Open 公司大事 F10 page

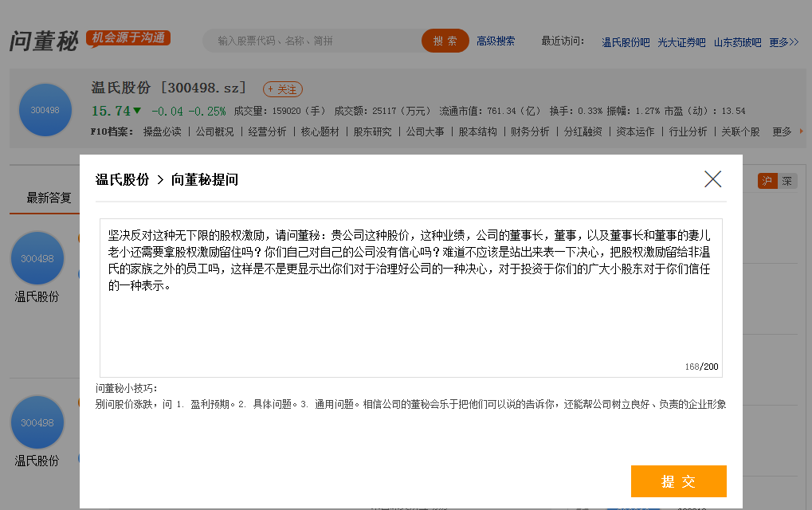tap(426, 131)
